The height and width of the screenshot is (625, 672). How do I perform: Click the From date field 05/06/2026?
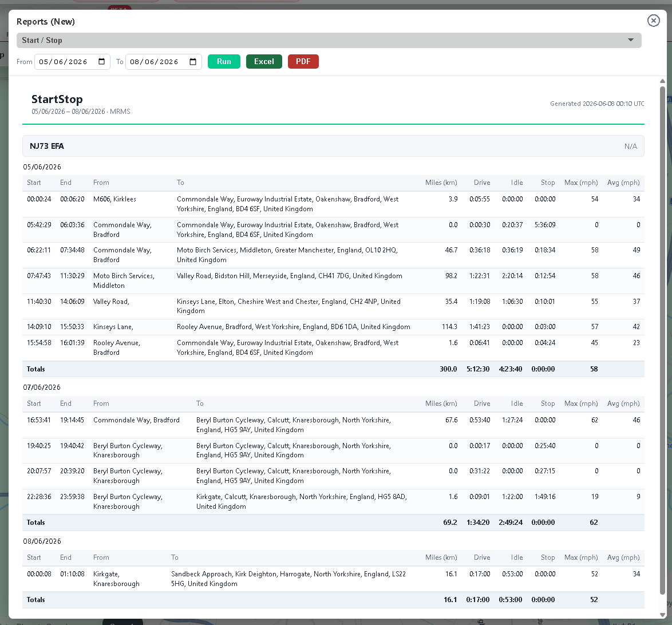point(72,62)
